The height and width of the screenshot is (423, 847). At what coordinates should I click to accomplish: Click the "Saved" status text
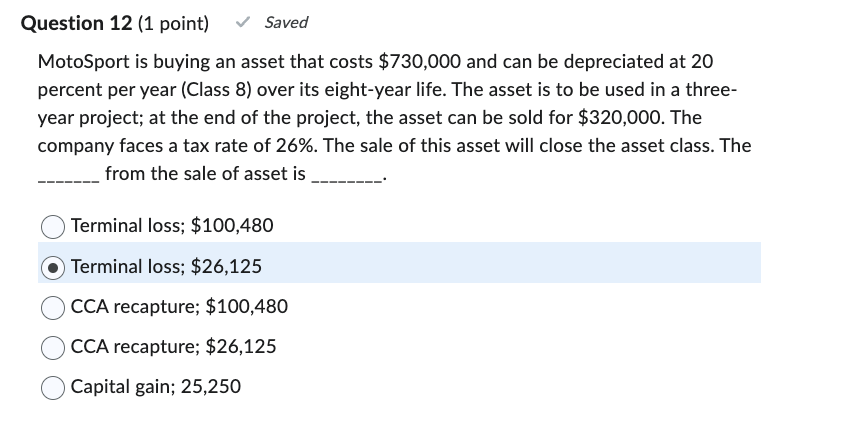[287, 22]
